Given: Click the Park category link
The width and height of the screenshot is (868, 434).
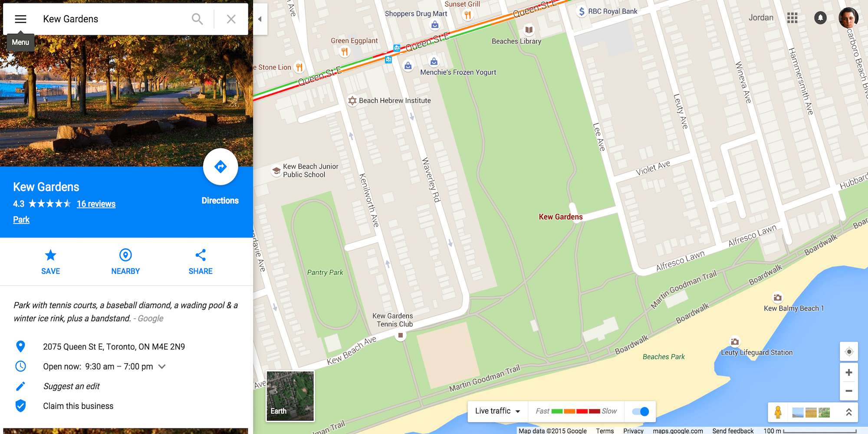Looking at the screenshot, I should (x=21, y=220).
